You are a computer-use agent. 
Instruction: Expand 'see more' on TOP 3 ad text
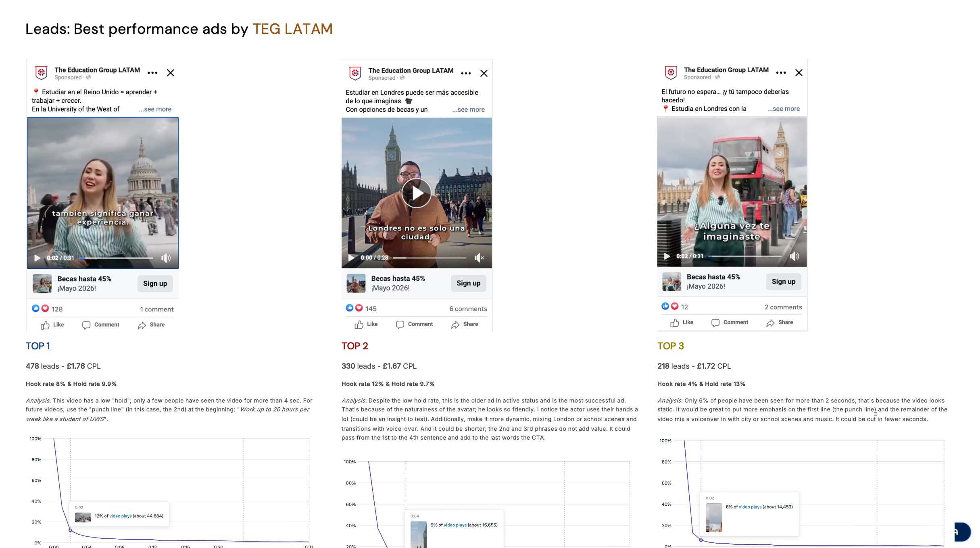click(x=784, y=109)
